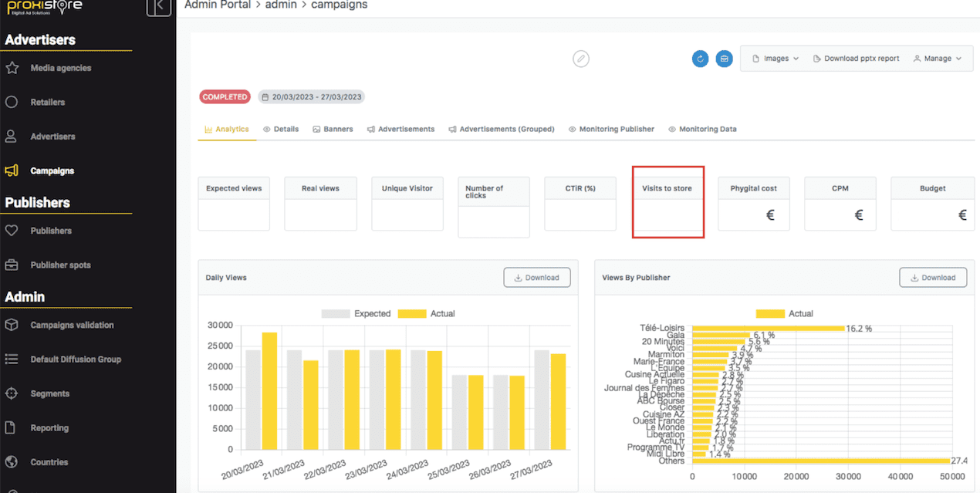The width and height of the screenshot is (980, 493).
Task: Click the Admin Portal breadcrumb
Action: [x=218, y=5]
